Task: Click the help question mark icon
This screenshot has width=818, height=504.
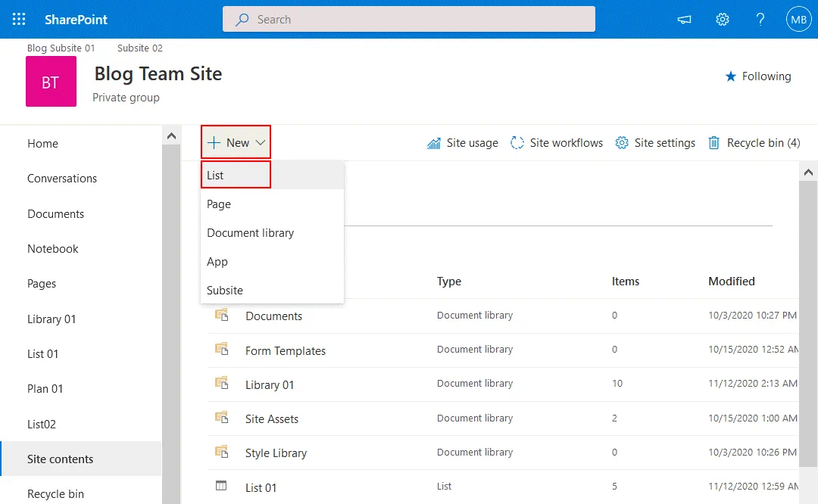Action: click(760, 20)
